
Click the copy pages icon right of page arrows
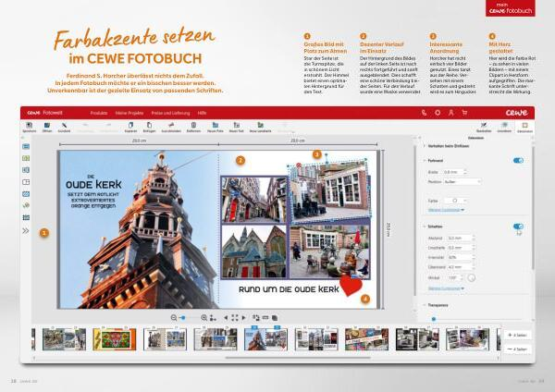click(x=275, y=318)
